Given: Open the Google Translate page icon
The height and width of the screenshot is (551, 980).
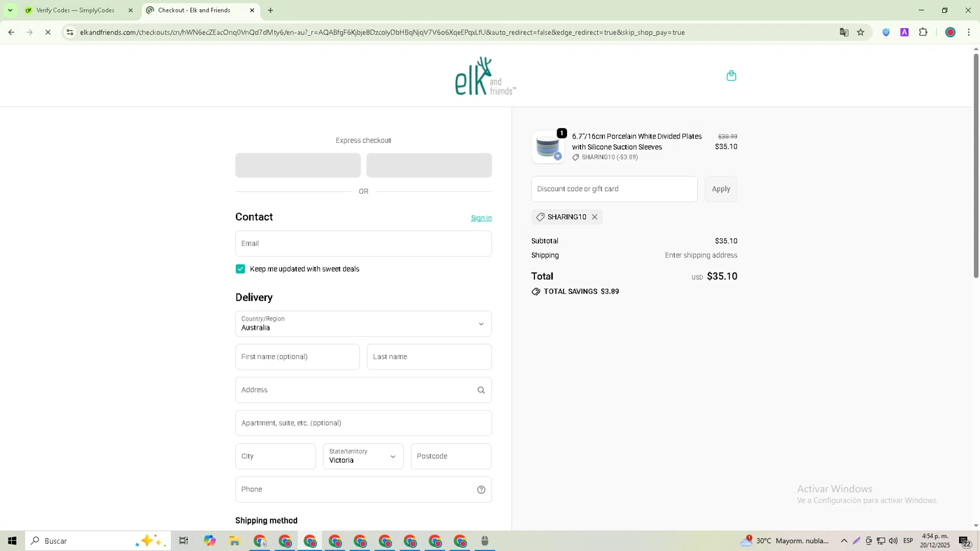Looking at the screenshot, I should 843,32.
